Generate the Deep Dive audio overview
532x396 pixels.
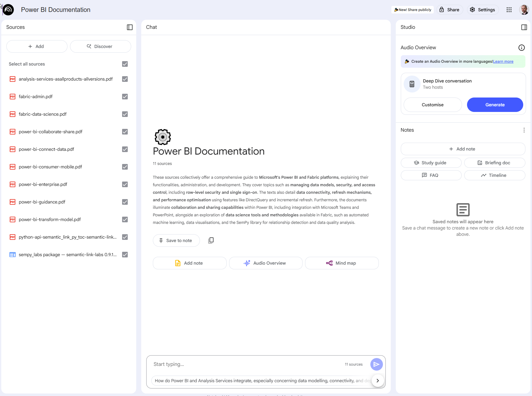tap(495, 105)
